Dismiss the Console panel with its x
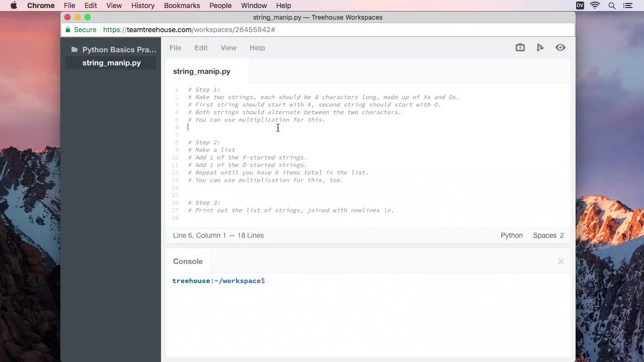 [560, 261]
